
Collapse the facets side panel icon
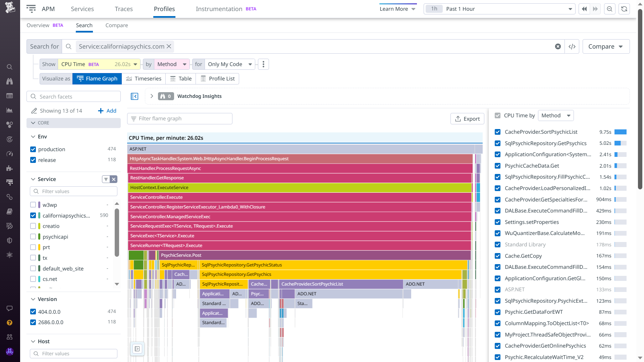click(x=134, y=97)
